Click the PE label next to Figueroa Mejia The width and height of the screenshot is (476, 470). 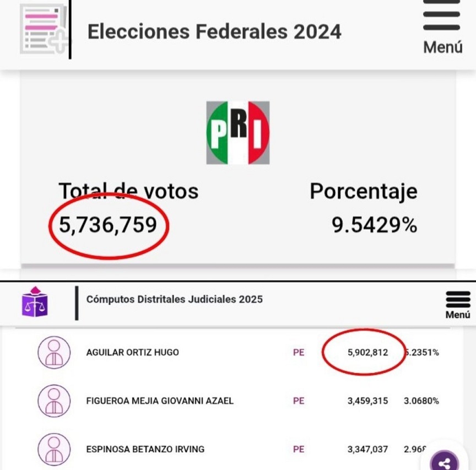pyautogui.click(x=299, y=401)
